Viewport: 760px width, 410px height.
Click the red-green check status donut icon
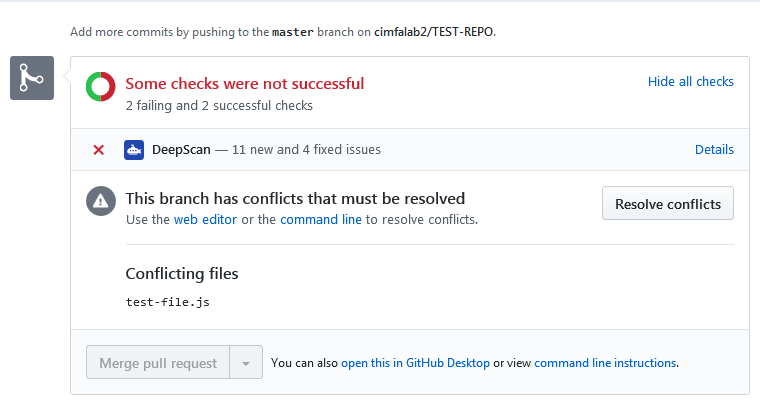(x=100, y=87)
